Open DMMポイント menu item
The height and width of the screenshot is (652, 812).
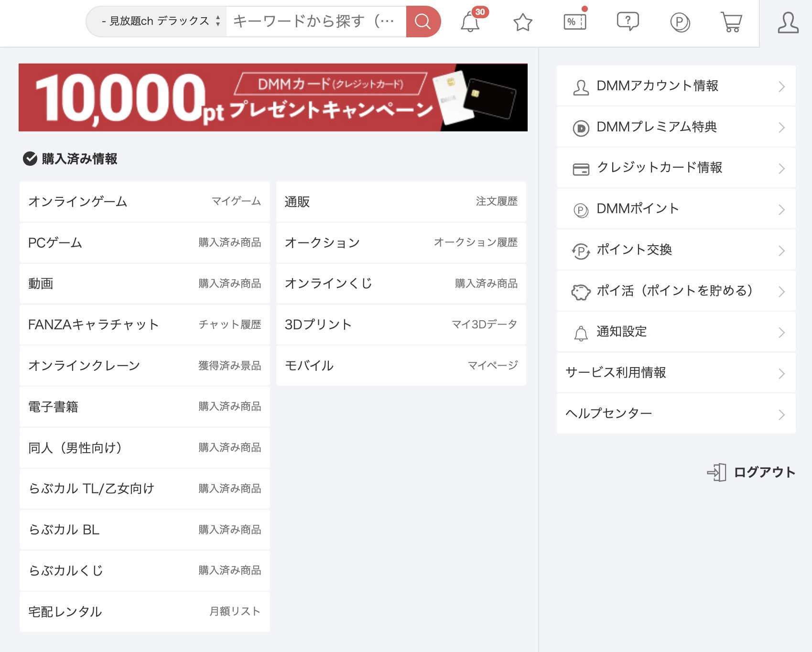click(676, 209)
